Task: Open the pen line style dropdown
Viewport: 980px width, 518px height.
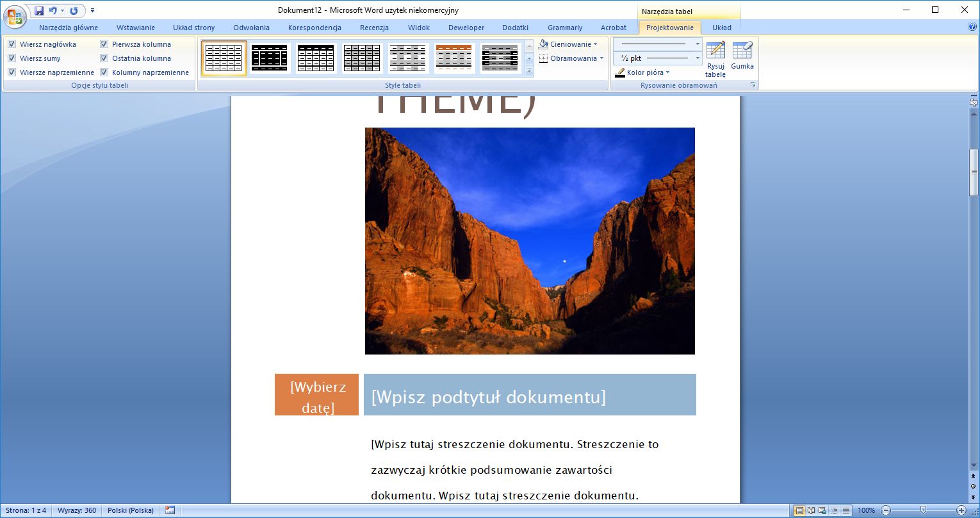Action: 697,44
